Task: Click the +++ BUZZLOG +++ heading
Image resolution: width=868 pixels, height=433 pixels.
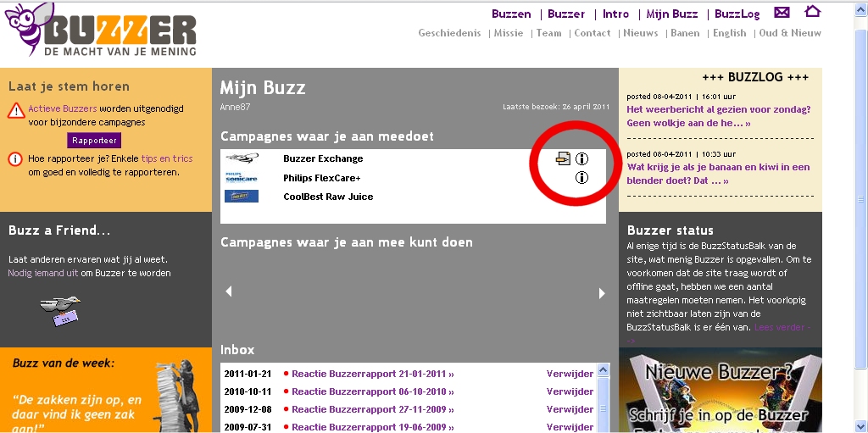Action: click(x=755, y=77)
